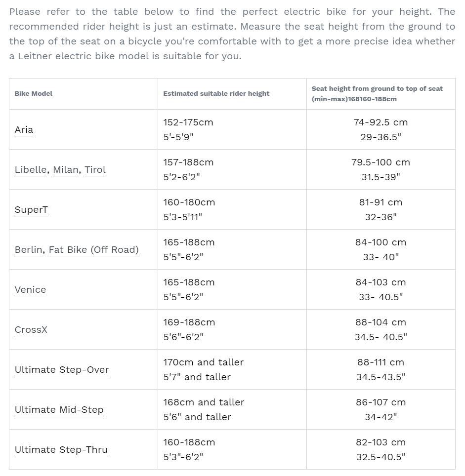Go to the Tirol bike page
This screenshot has height=476, width=465.
pyautogui.click(x=95, y=170)
